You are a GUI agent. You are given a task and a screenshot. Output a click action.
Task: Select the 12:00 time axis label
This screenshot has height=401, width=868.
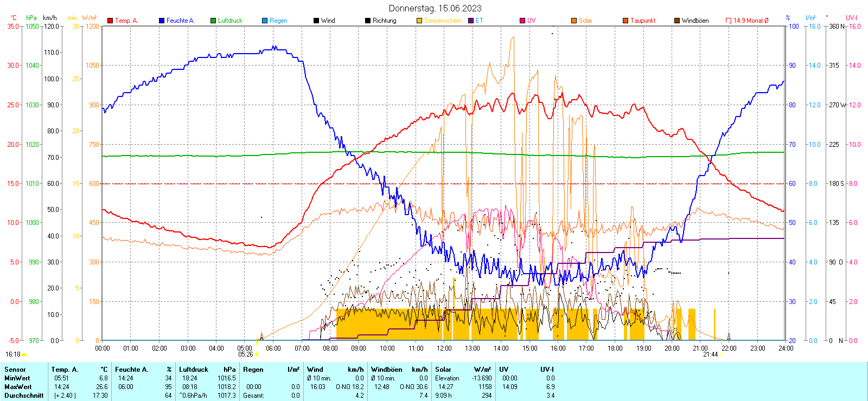[444, 348]
